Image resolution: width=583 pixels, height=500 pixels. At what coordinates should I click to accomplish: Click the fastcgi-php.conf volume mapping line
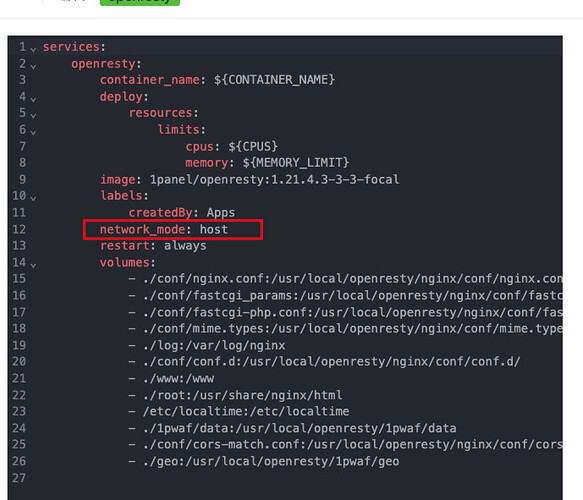tap(345, 312)
